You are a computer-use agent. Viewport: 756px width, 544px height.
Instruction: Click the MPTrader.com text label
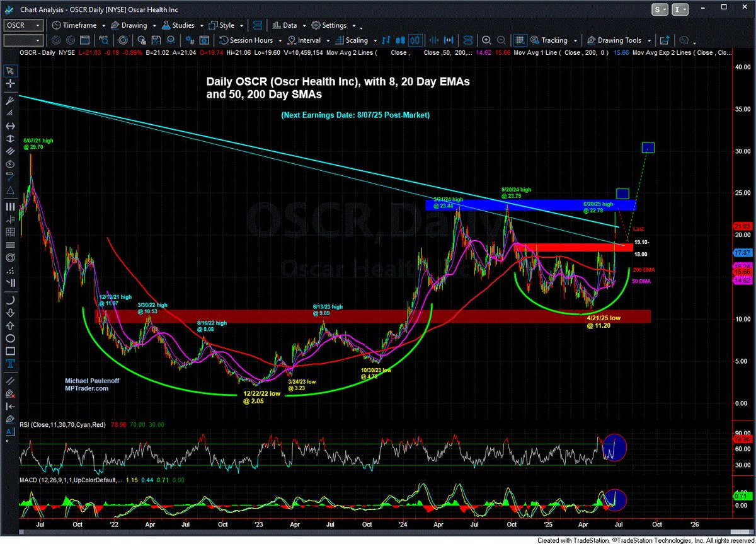tap(86, 388)
